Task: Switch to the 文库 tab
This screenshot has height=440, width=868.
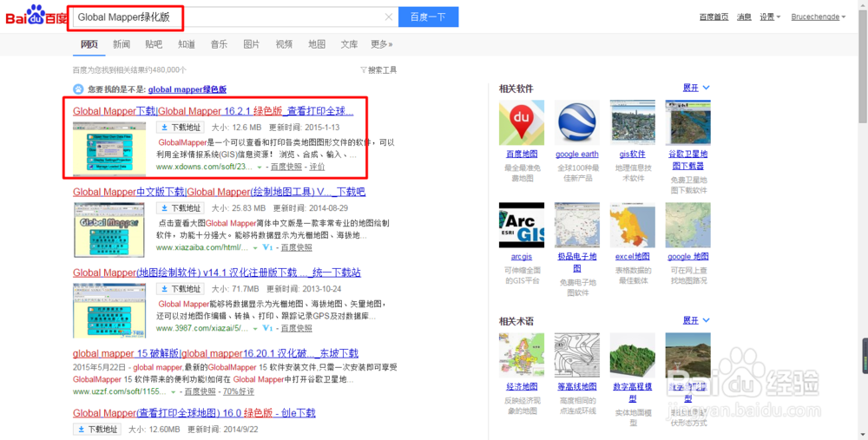Action: click(349, 44)
